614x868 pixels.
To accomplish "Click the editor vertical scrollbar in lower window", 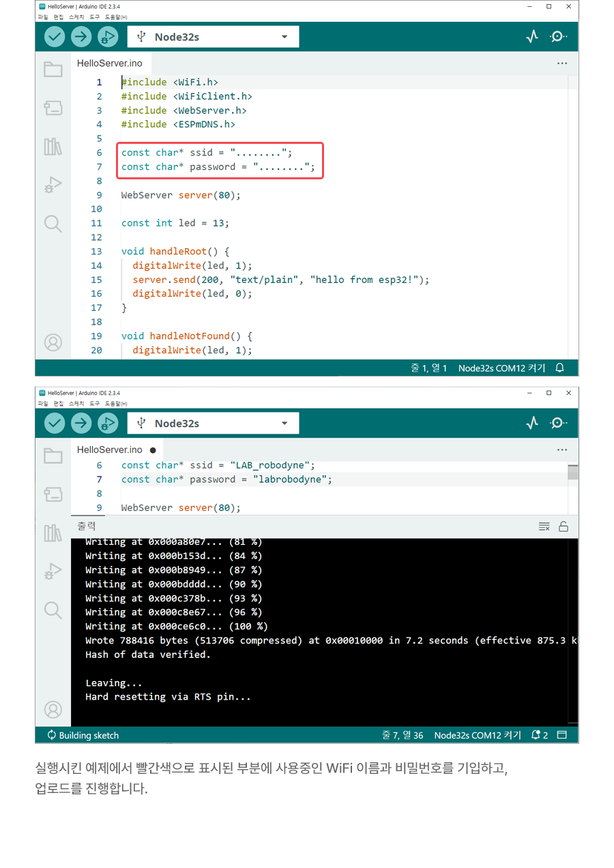I will point(573,473).
